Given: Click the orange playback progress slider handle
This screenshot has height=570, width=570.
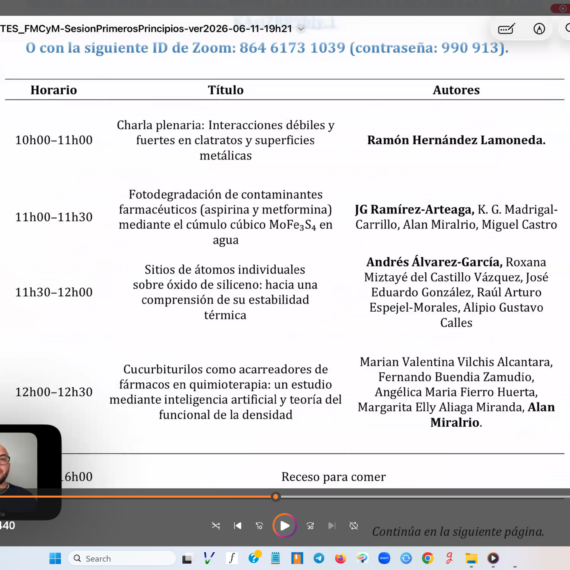Looking at the screenshot, I should (276, 497).
